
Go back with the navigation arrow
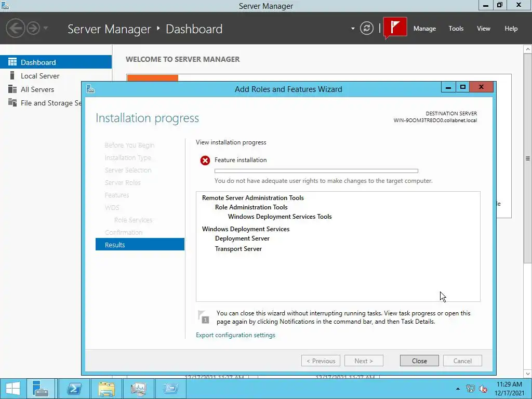click(15, 28)
